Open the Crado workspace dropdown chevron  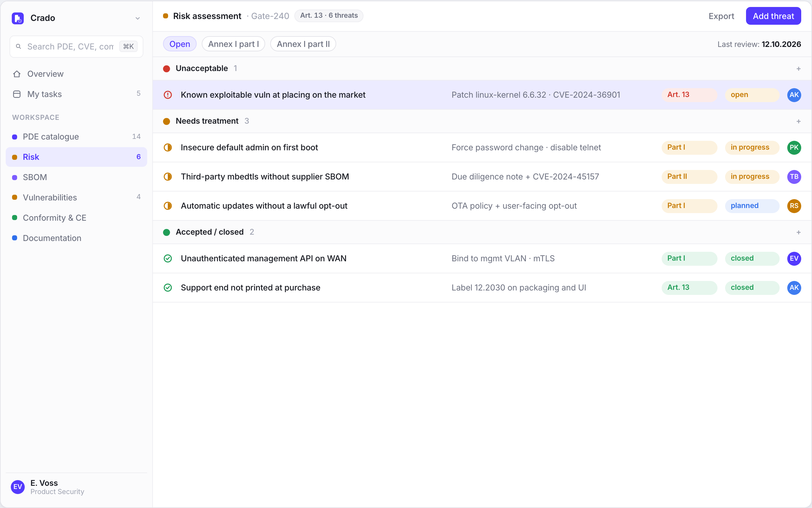(137, 18)
